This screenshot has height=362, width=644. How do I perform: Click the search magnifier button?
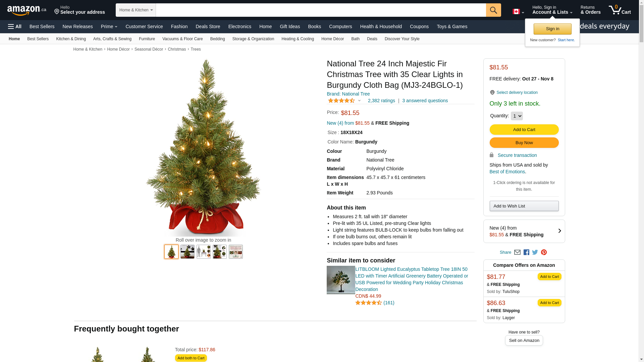point(493,10)
